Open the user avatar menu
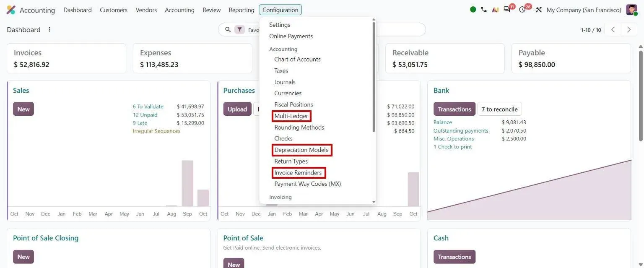This screenshot has width=644, height=268. pos(631,10)
